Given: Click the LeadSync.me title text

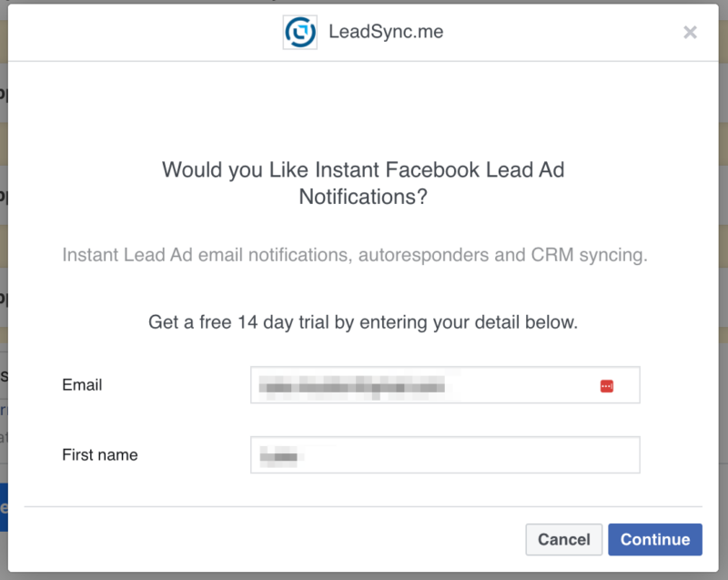Looking at the screenshot, I should 386,34.
